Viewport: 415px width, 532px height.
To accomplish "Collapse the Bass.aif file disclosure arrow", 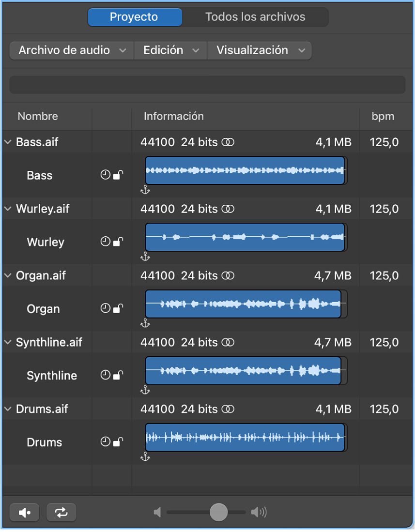I will click(8, 142).
